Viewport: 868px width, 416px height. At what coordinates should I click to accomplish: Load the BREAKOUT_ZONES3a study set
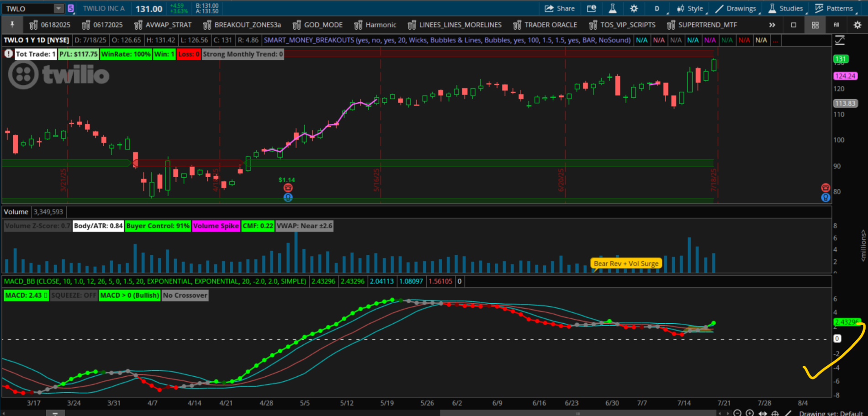click(242, 25)
